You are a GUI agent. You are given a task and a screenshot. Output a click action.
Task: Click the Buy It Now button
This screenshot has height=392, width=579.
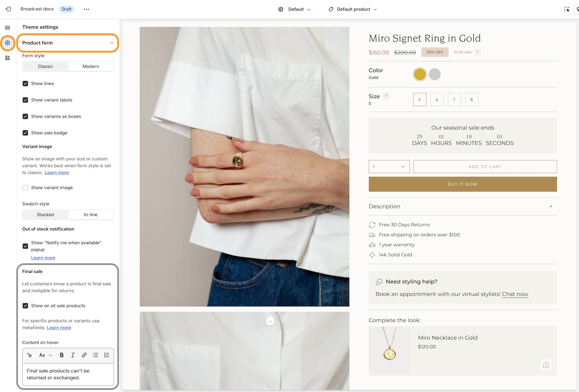[463, 184]
